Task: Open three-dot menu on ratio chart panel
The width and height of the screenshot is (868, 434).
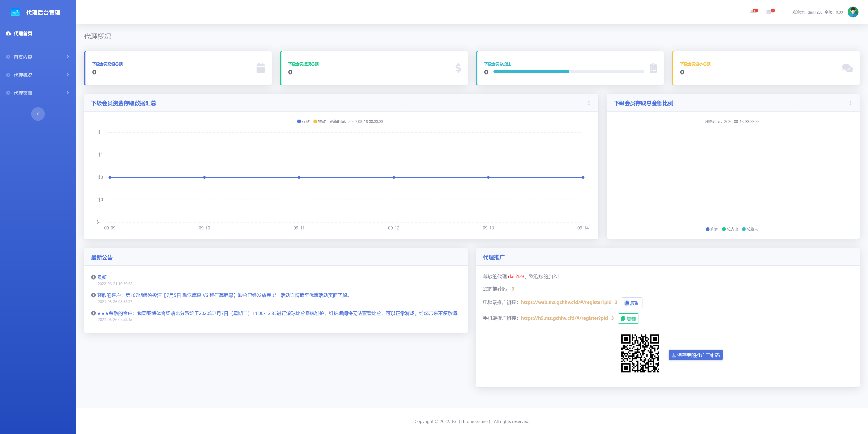Action: click(x=850, y=103)
